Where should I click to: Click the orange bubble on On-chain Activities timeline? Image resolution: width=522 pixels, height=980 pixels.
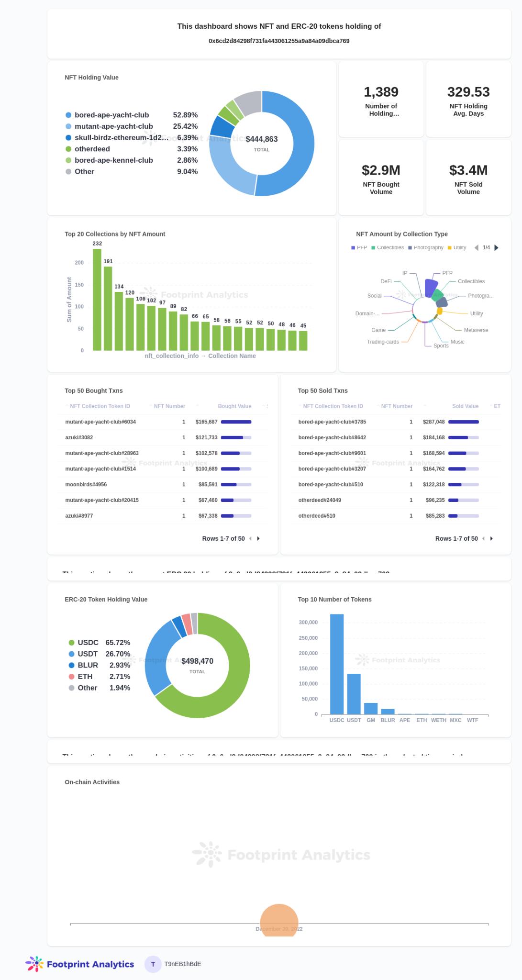pos(279,921)
